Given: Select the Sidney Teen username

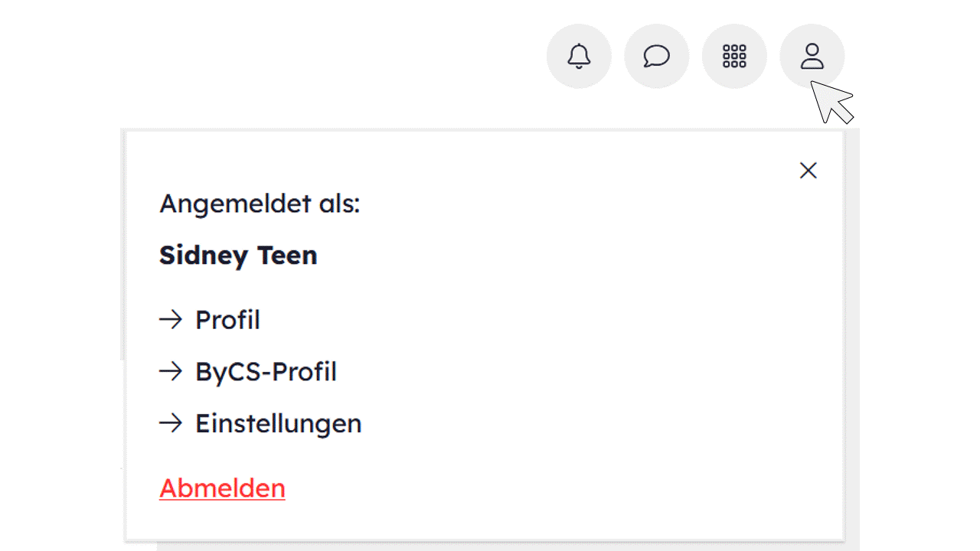Looking at the screenshot, I should click(238, 255).
